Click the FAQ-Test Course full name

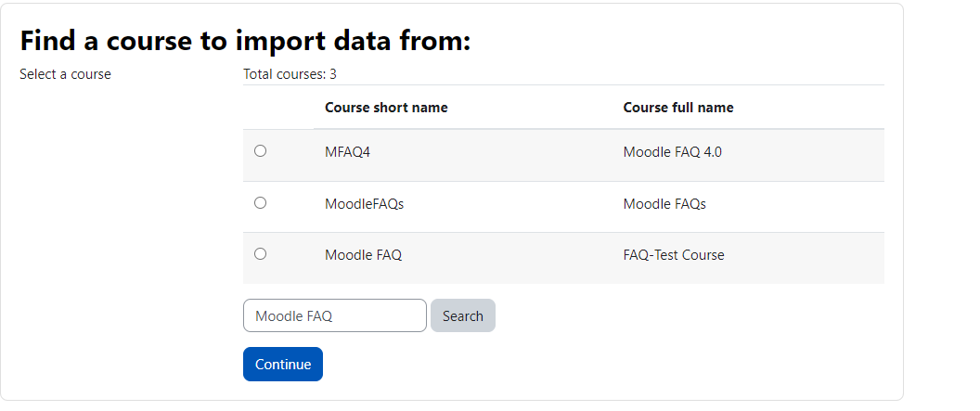tap(674, 255)
